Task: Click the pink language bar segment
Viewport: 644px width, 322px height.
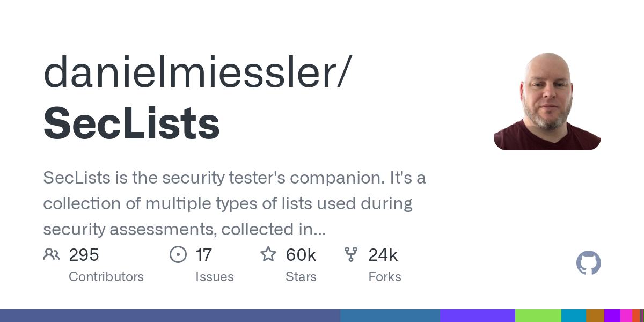Action: coord(626,316)
